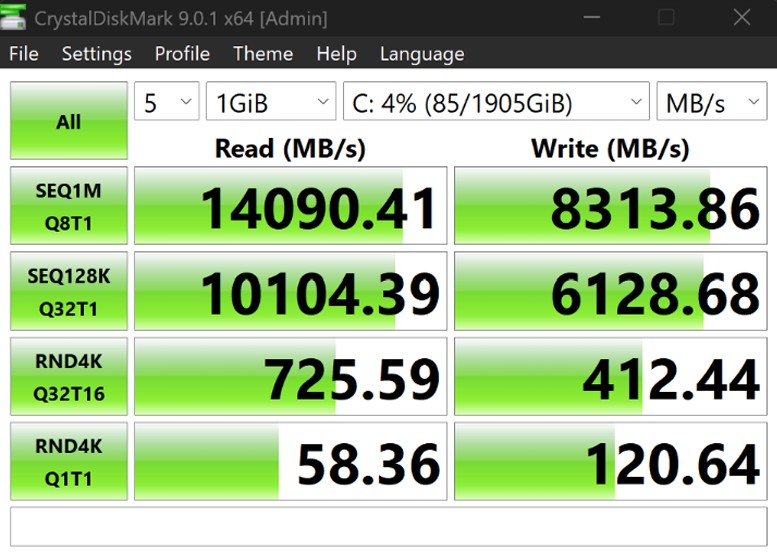Close the CrystalDiskMark window
The image size is (777, 553).
741,17
